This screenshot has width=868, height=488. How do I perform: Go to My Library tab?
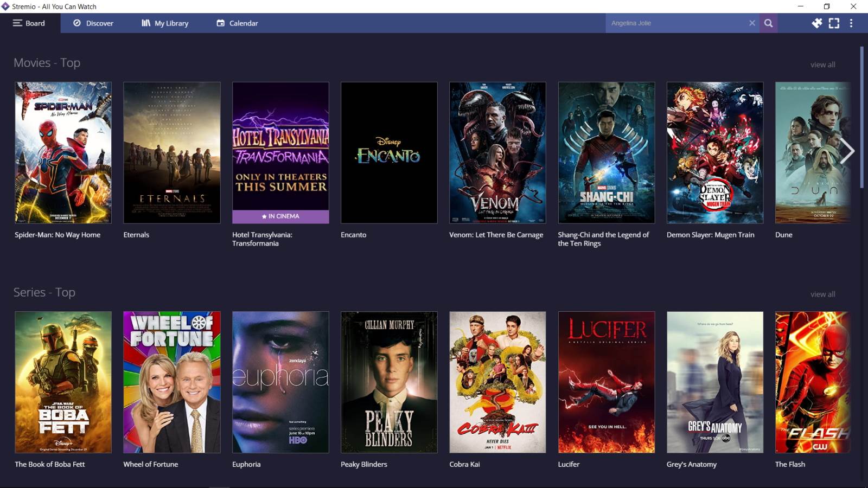click(165, 23)
